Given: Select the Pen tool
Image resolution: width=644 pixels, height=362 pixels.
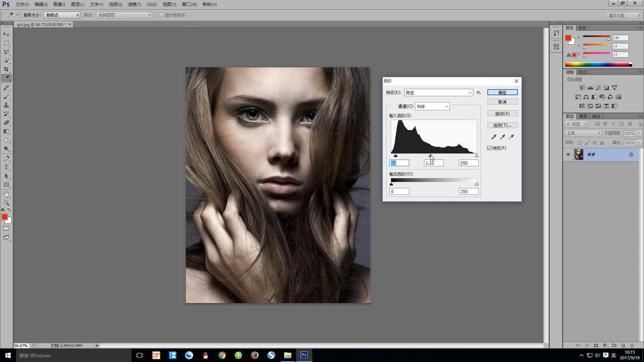Looking at the screenshot, I should click(x=6, y=159).
